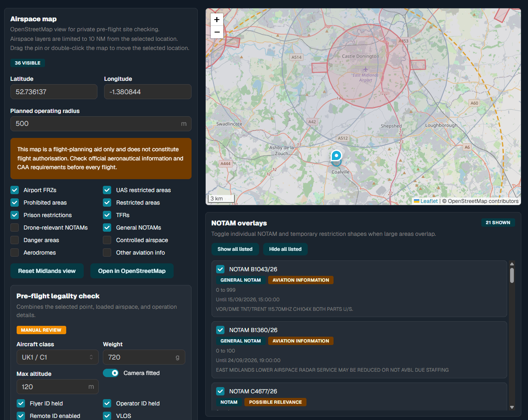528x420 pixels.
Task: Click the Max altitude input field
Action: click(57, 387)
